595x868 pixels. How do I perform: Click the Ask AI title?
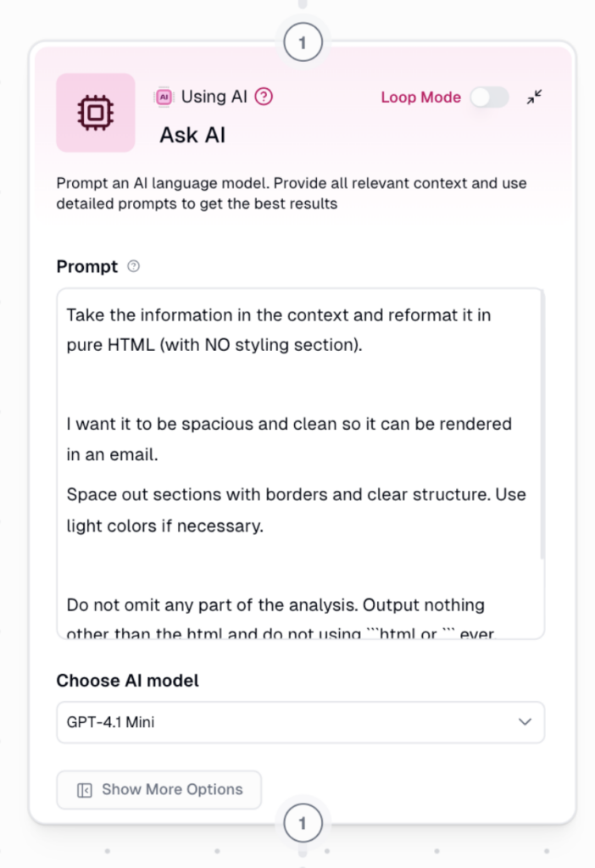(192, 135)
